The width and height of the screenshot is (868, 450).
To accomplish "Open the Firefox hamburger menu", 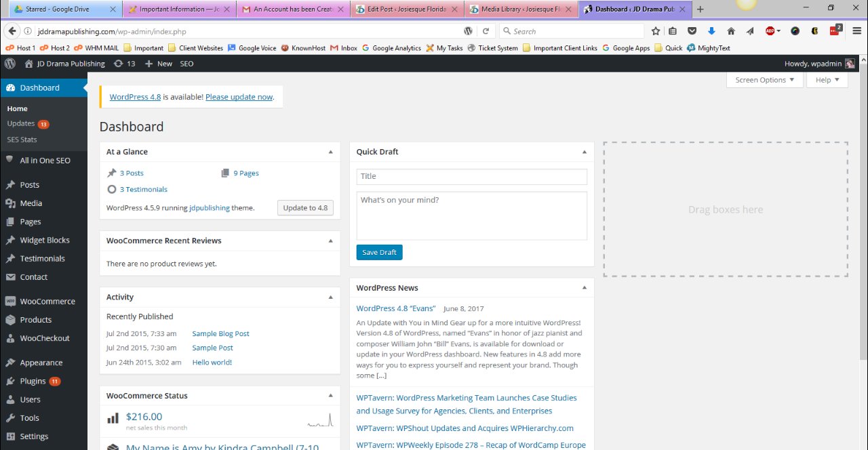I will tap(857, 31).
